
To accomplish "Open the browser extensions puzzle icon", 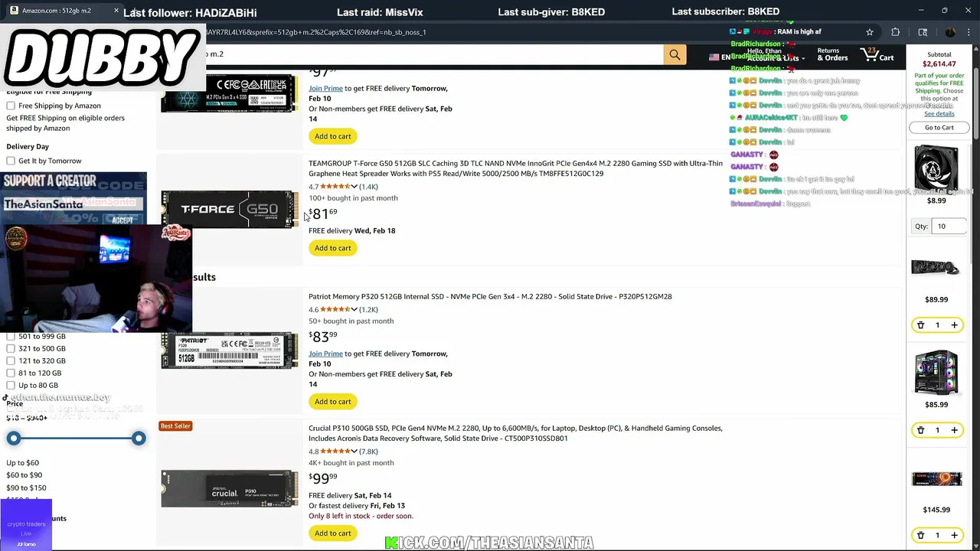I will click(x=896, y=32).
